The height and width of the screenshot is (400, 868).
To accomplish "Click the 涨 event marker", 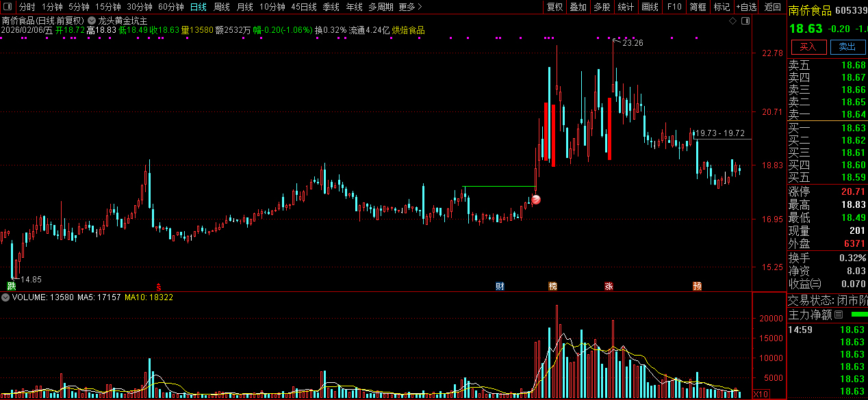I will point(609,286).
